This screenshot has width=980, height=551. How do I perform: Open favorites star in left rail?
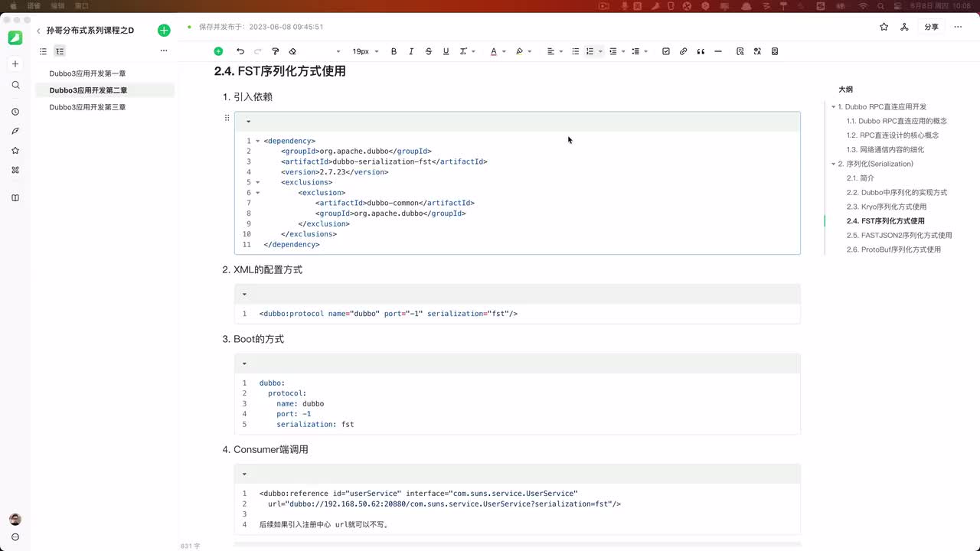click(x=15, y=151)
